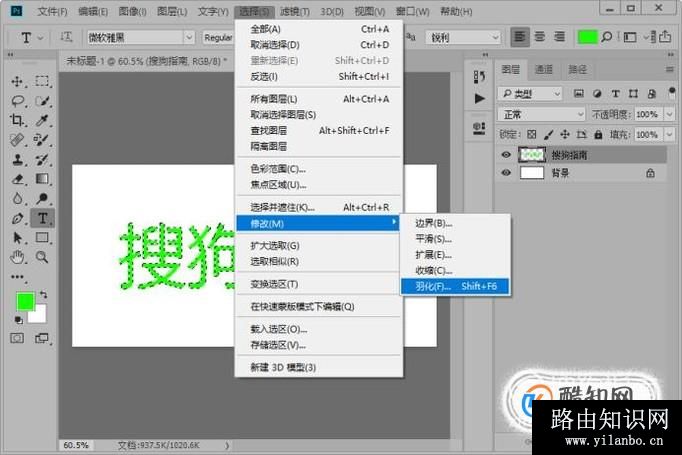Change screen mode icon in toolbar

point(42,338)
